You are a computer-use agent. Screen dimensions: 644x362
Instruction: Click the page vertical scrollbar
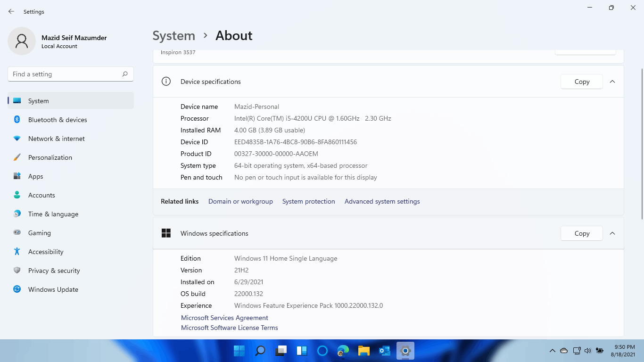(642, 144)
